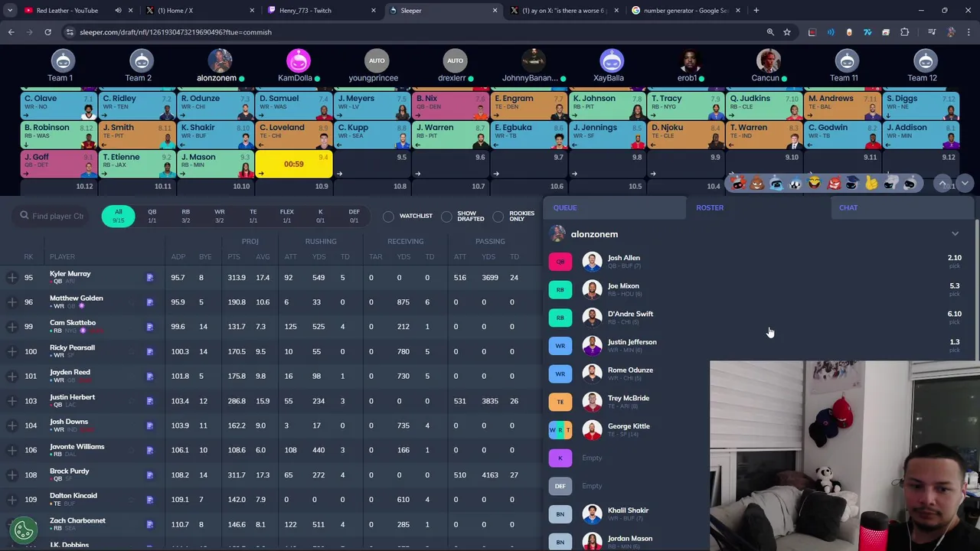Expand the alonzonem roster dropdown chevron
Image resolution: width=980 pixels, height=551 pixels.
955,234
